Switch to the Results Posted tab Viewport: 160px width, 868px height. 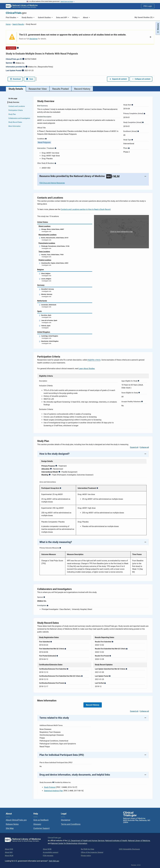point(60,89)
